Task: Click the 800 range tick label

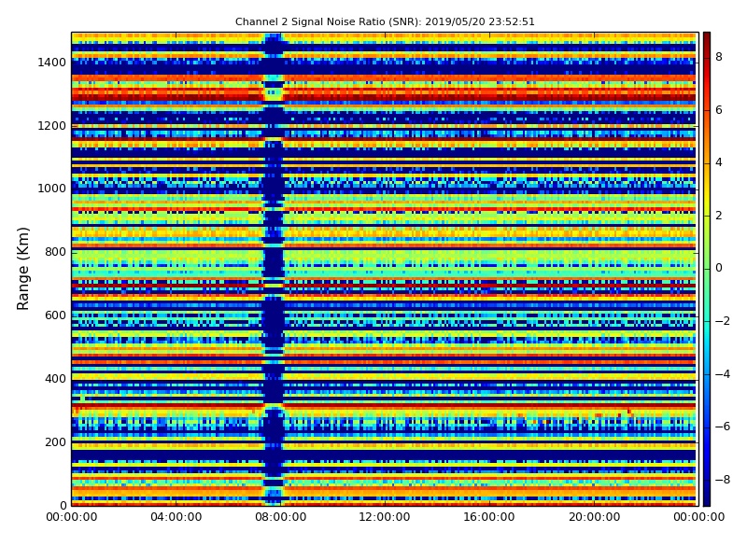Action: pyautogui.click(x=55, y=252)
